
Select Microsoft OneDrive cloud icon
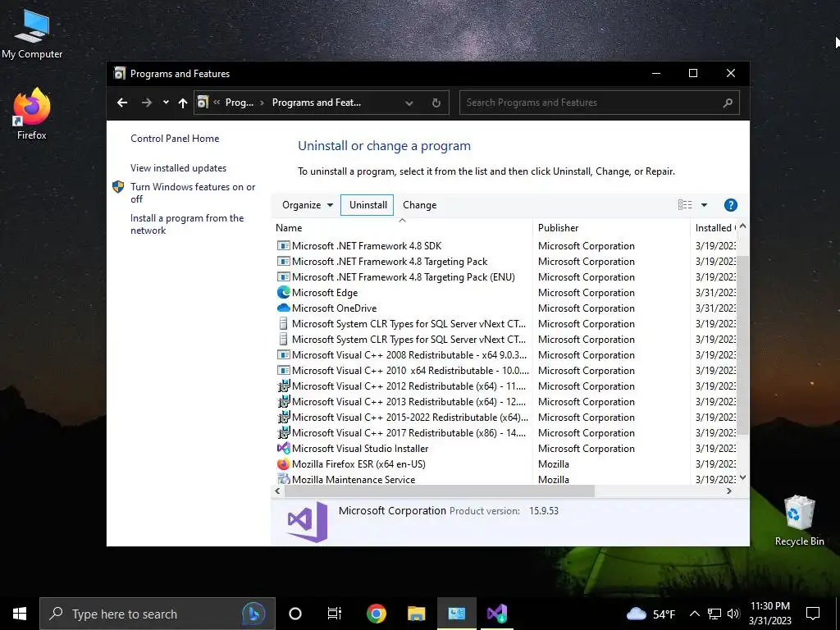283,308
